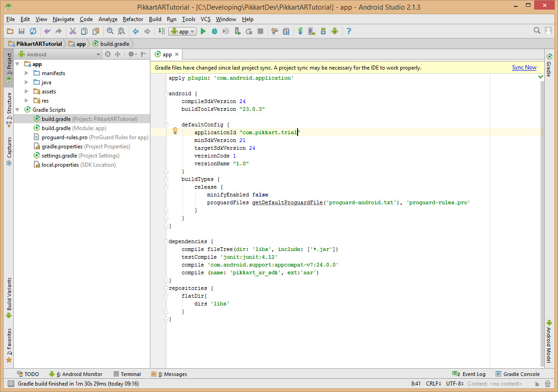Open the Terminal tool window
558x392 pixels.
[127, 374]
